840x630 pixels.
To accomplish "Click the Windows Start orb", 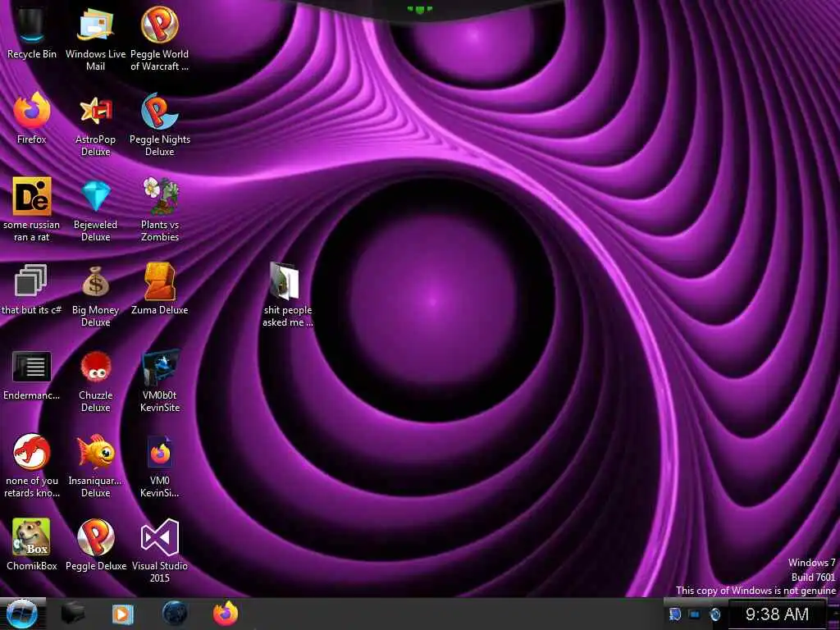I will tap(22, 614).
